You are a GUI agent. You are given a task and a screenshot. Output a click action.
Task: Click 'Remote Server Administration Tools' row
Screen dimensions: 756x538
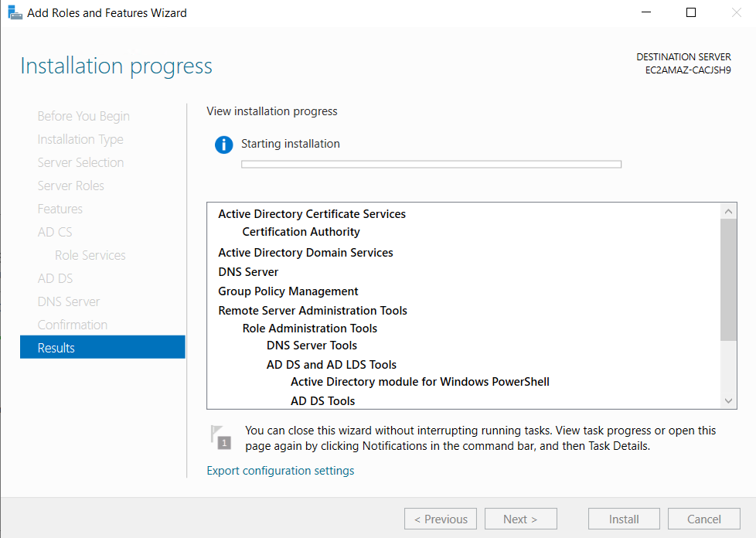coord(312,311)
